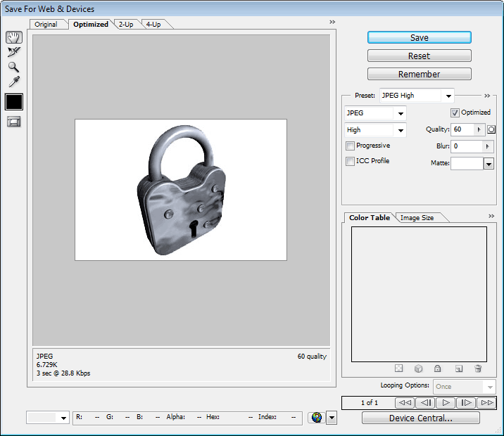Open the Blur slider popup arrow

point(488,146)
